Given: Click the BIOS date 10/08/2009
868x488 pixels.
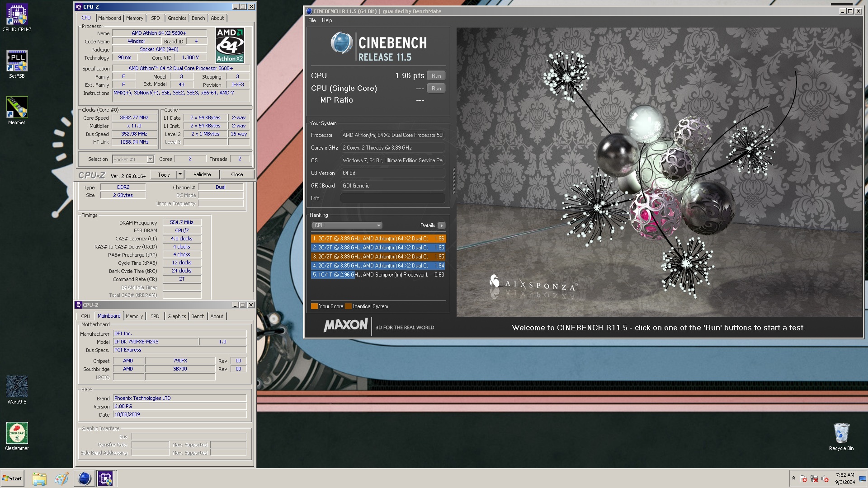Looking at the screenshot, I should [179, 414].
